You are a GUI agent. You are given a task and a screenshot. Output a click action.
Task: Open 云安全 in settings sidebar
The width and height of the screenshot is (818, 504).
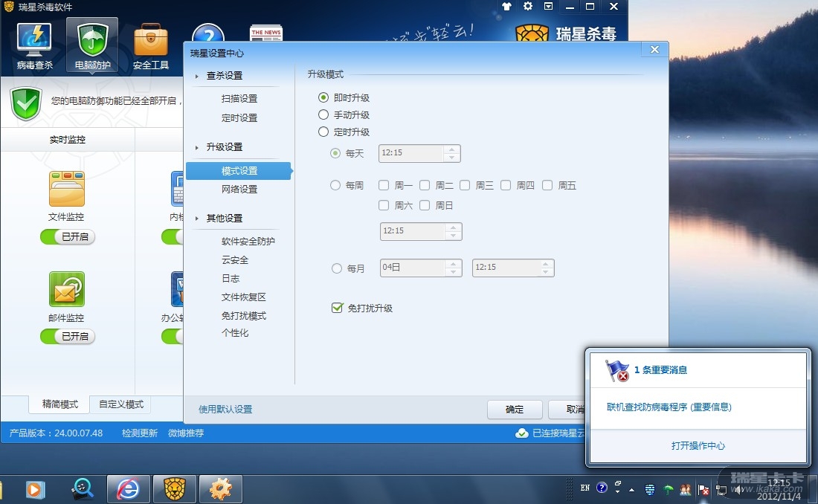point(235,260)
